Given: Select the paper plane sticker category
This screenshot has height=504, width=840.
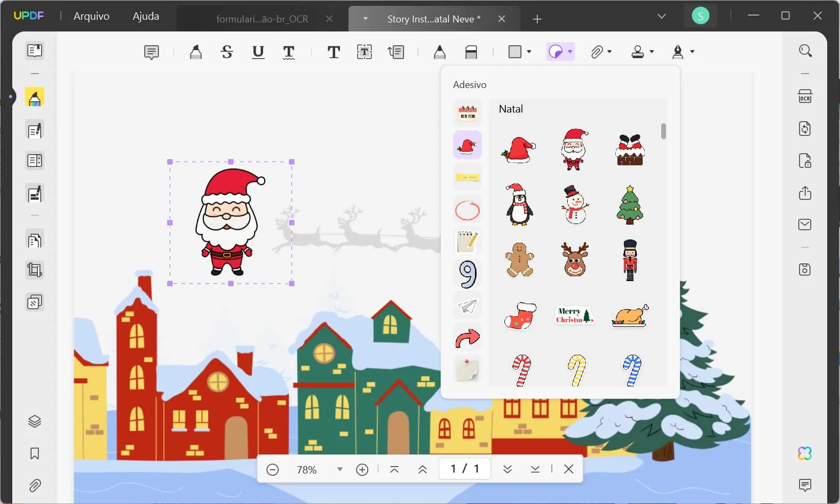Looking at the screenshot, I should pyautogui.click(x=467, y=306).
